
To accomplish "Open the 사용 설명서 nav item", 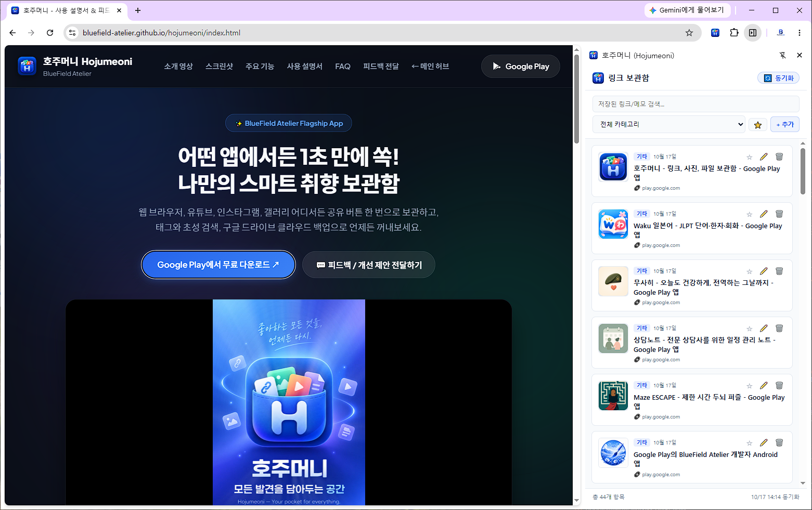I will pos(304,67).
